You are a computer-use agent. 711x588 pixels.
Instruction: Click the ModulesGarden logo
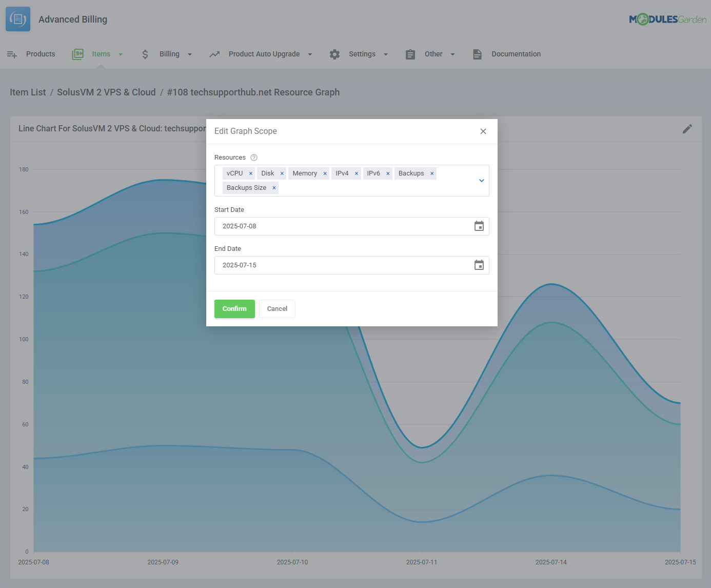tap(667, 19)
